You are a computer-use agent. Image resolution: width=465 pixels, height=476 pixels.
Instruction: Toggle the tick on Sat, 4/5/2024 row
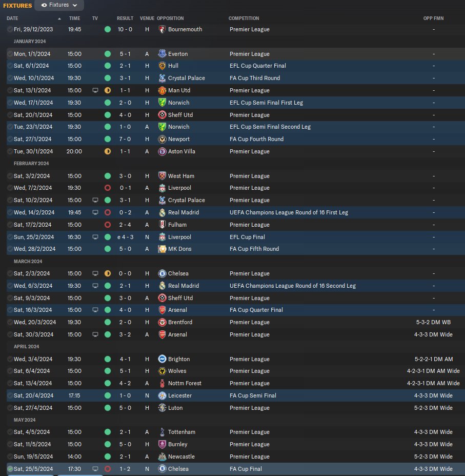(x=10, y=432)
